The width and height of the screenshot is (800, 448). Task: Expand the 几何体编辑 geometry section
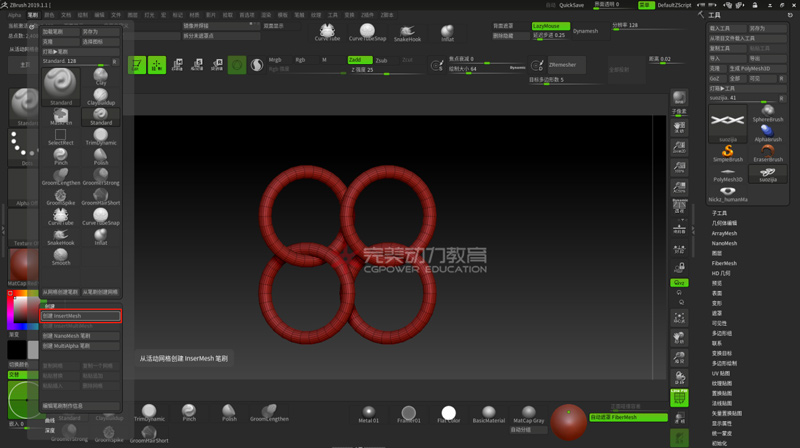point(724,223)
